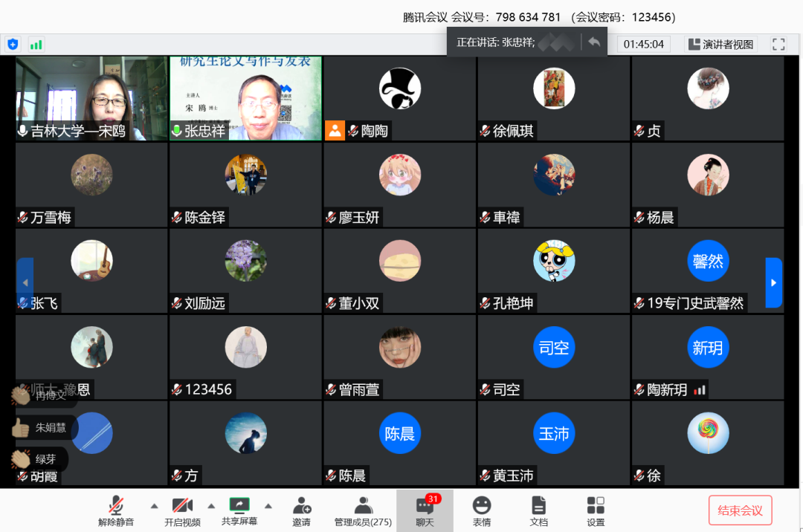Turn on the camera (开启视频)
The width and height of the screenshot is (803, 532).
tap(182, 511)
